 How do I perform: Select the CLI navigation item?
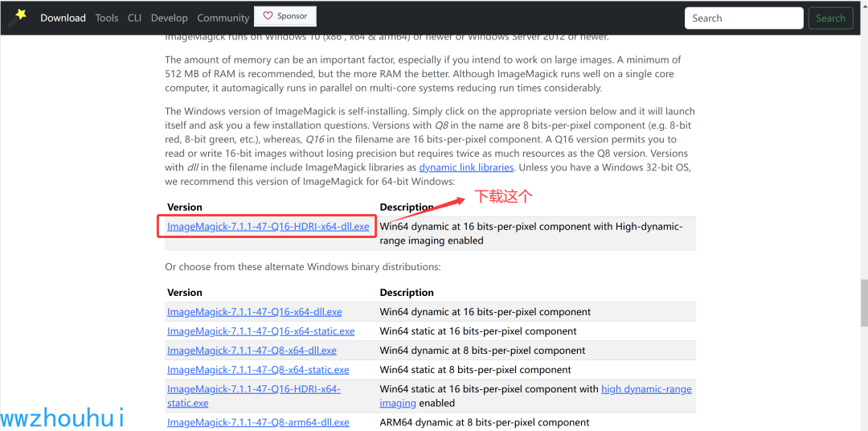(134, 18)
